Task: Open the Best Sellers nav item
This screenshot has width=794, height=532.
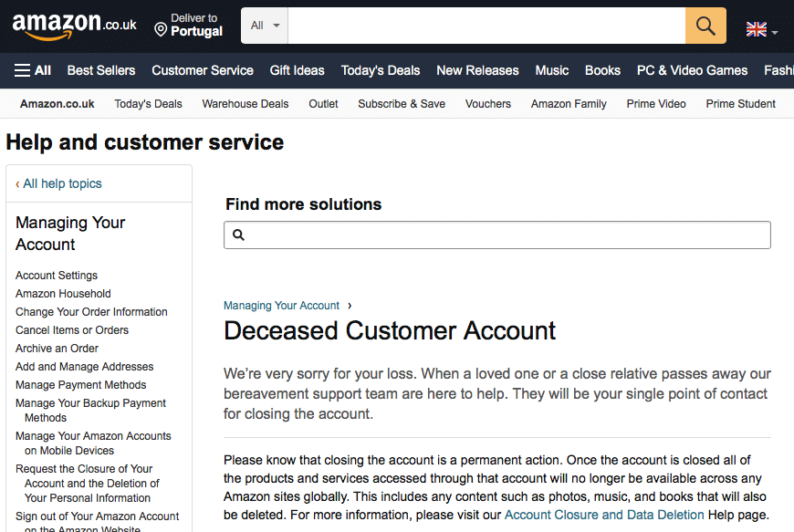Action: [x=101, y=70]
